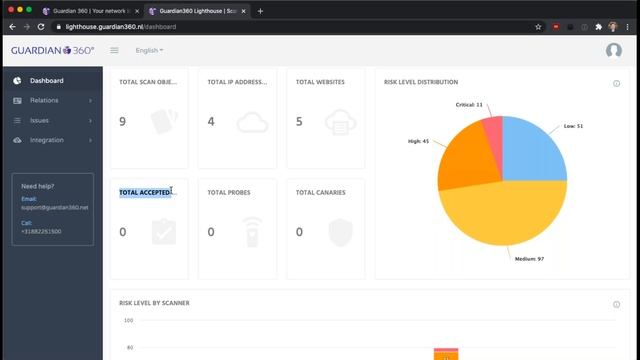Click the 'High: 45' chart label

[x=418, y=141]
